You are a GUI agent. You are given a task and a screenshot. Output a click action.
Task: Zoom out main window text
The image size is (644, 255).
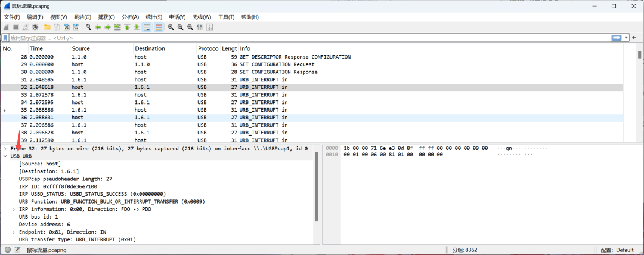[180, 27]
